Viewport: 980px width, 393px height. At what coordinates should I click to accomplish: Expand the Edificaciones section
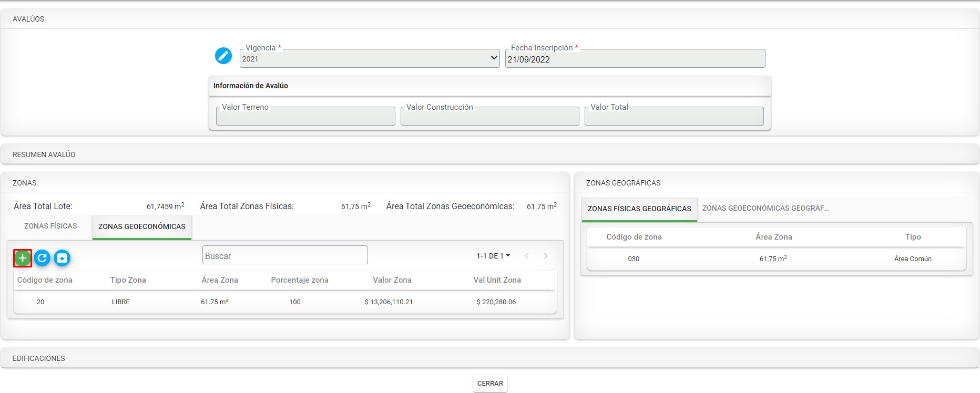tap(39, 358)
